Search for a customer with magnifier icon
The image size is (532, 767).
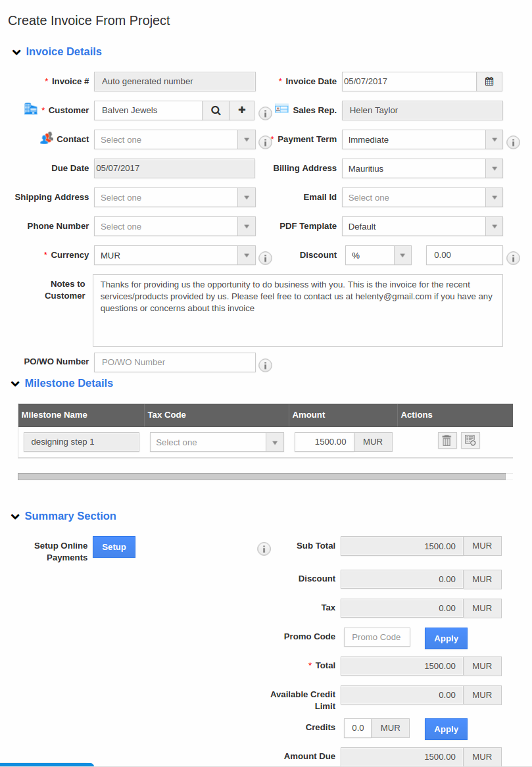point(216,111)
